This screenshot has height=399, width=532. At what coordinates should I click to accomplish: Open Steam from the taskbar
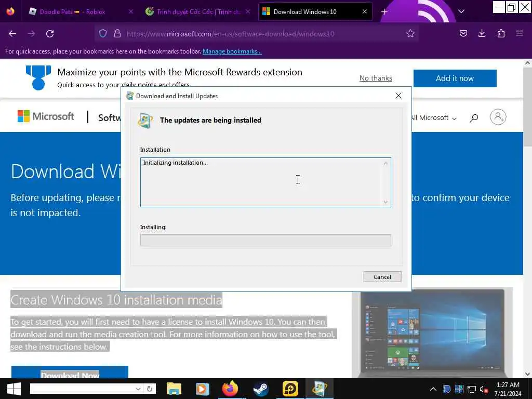click(x=261, y=389)
